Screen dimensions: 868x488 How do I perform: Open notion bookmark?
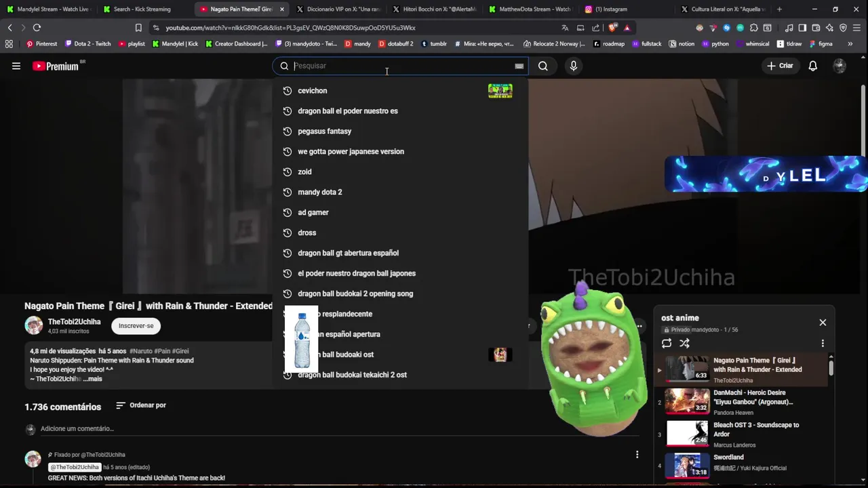(x=682, y=44)
